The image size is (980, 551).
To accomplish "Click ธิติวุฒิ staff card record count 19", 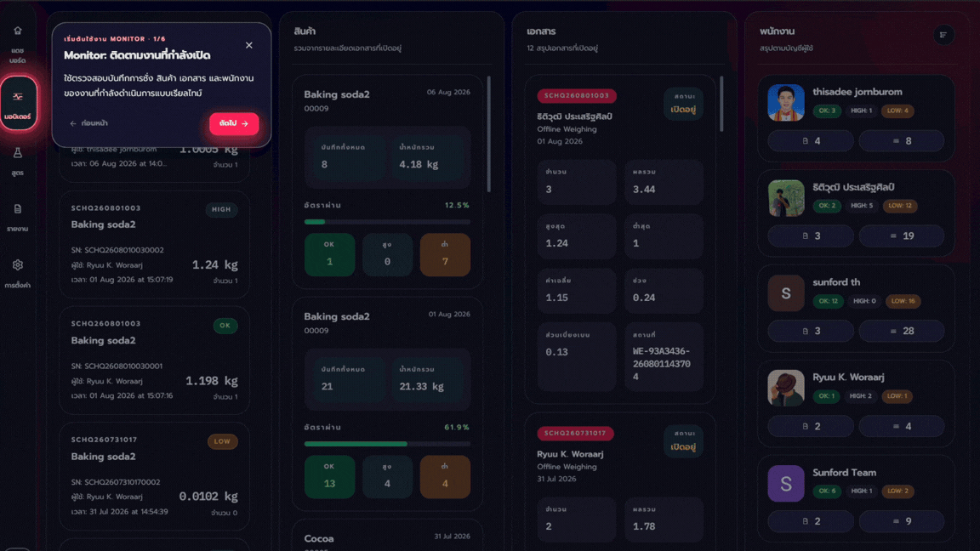I will tap(901, 236).
